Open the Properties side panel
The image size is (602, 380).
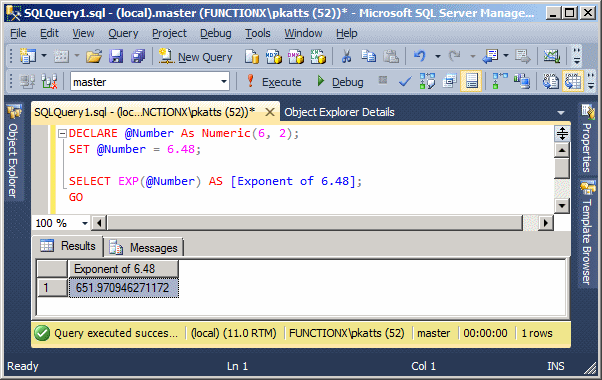tap(587, 138)
